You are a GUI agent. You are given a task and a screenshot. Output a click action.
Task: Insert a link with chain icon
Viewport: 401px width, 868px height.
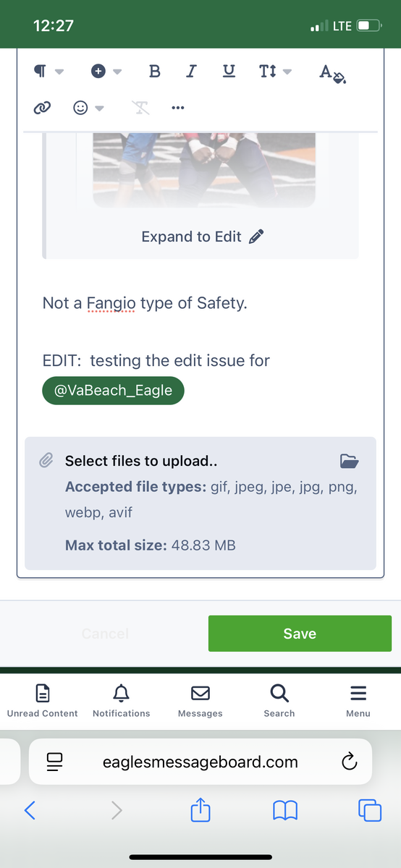42,108
